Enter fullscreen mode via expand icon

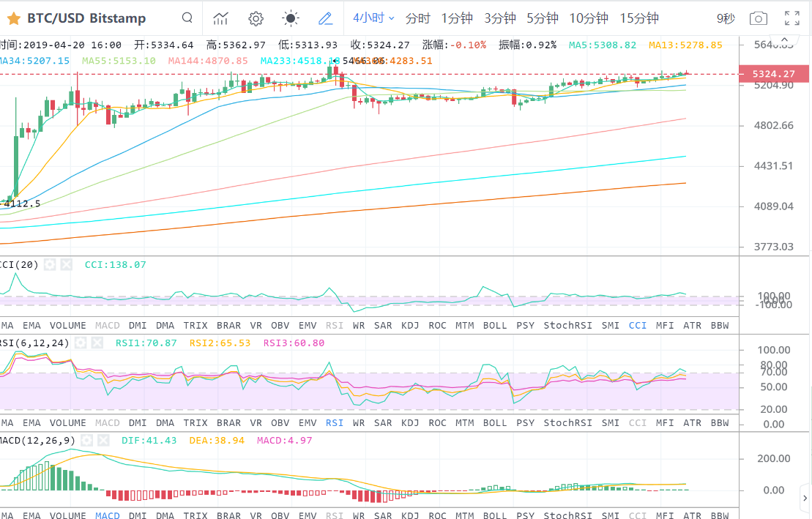(791, 18)
